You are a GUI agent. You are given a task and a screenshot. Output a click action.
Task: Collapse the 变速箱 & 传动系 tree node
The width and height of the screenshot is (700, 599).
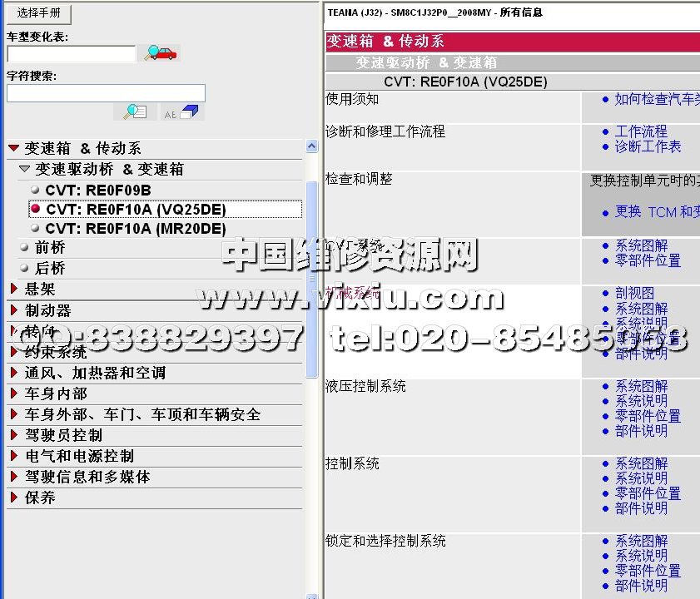(14, 148)
